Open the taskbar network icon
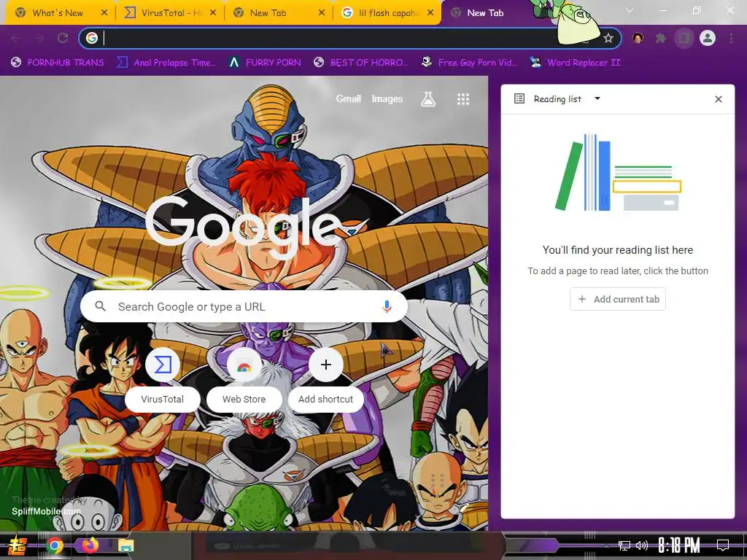This screenshot has height=560, width=747. (x=624, y=545)
